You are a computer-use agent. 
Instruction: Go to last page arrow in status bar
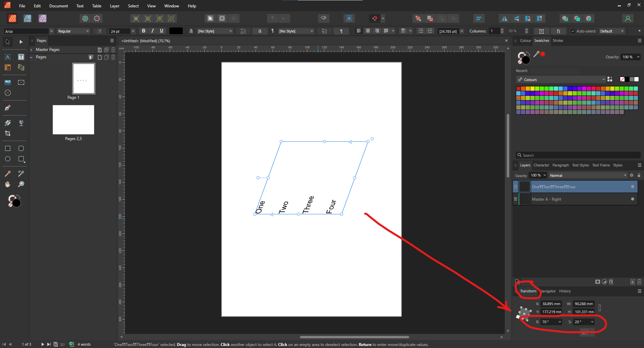coord(49,344)
